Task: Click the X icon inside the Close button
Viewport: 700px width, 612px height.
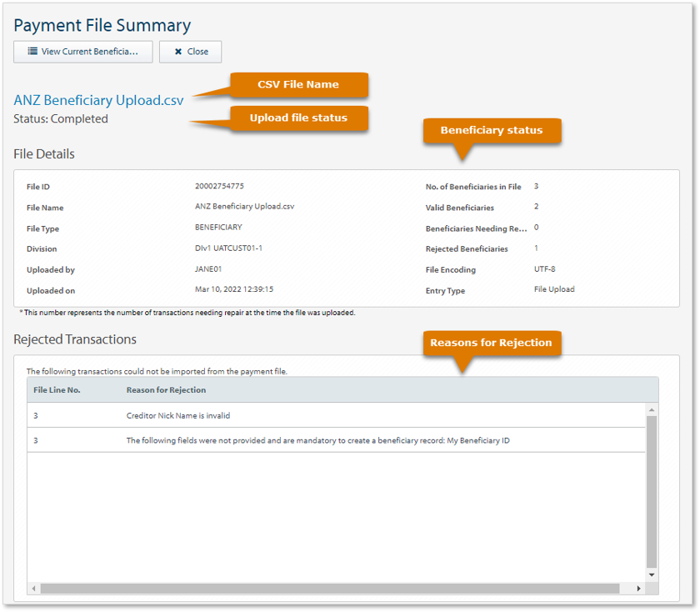Action: 177,52
